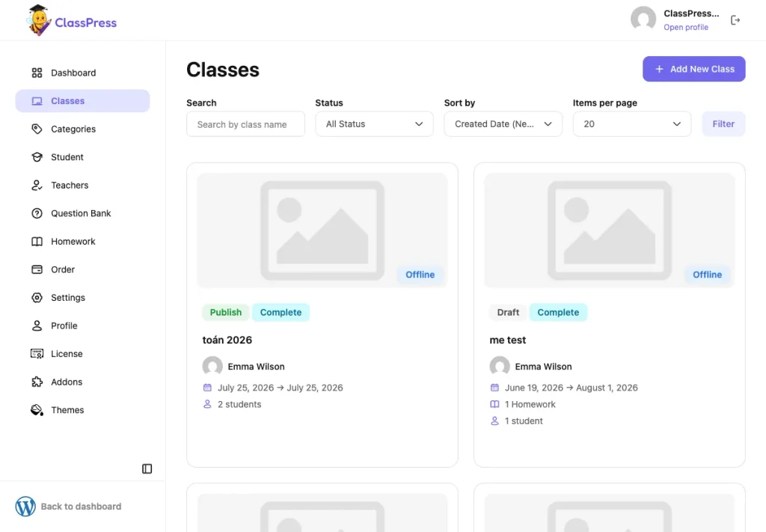The width and height of the screenshot is (766, 532).
Task: Click the Profile person icon in sidebar
Action: (37, 325)
